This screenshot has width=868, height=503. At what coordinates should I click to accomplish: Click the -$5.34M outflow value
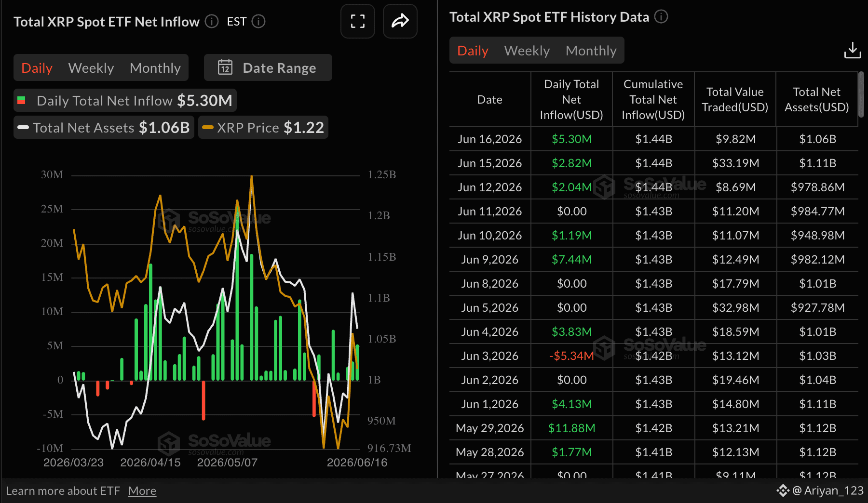pos(572,356)
